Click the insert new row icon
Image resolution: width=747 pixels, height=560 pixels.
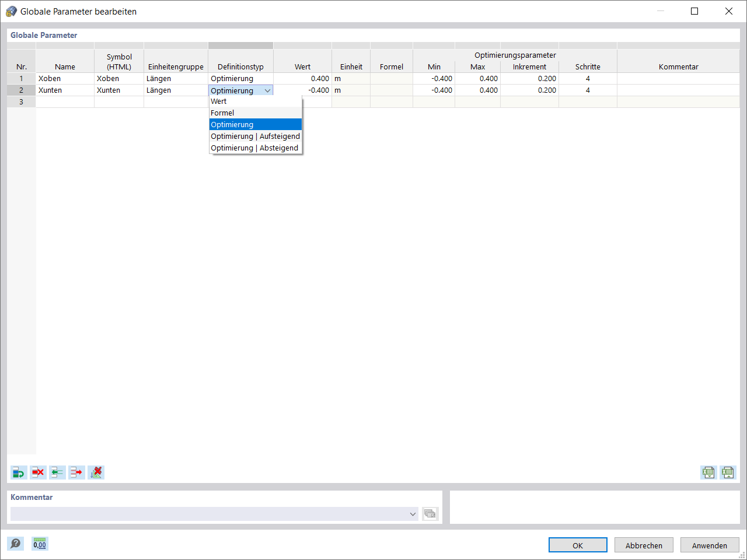(19, 473)
